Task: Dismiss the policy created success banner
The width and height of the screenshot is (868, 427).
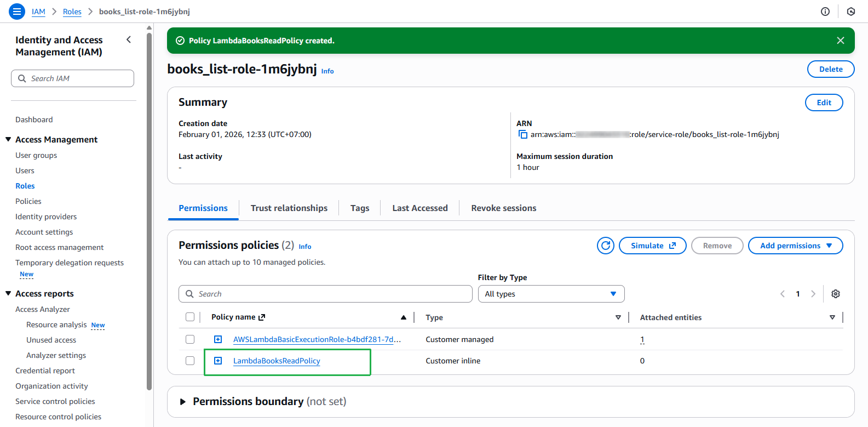Action: 841,41
